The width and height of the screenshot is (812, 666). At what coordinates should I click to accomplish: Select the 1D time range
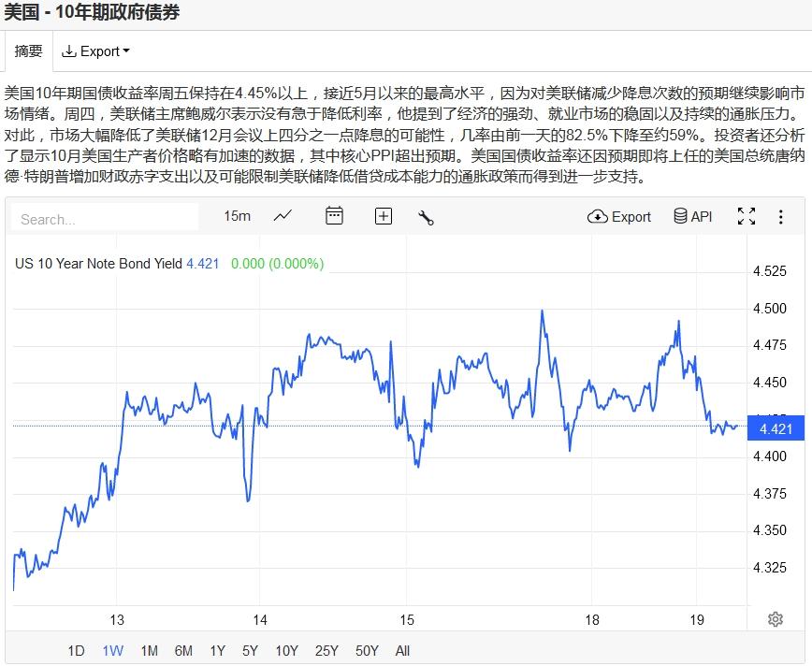pyautogui.click(x=77, y=651)
